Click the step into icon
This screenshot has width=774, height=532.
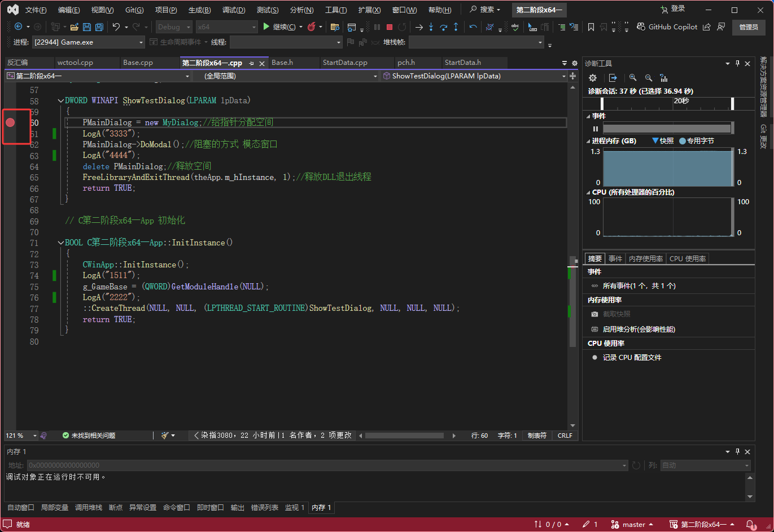coord(431,27)
